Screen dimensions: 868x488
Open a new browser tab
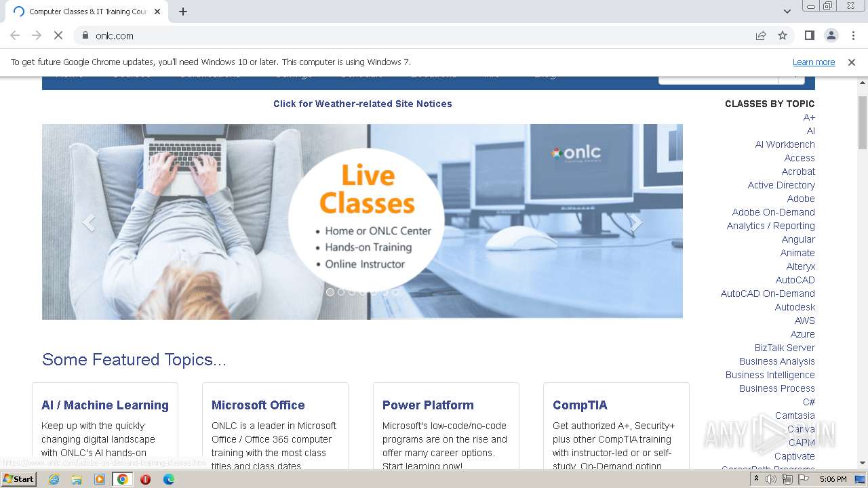pyautogui.click(x=183, y=12)
